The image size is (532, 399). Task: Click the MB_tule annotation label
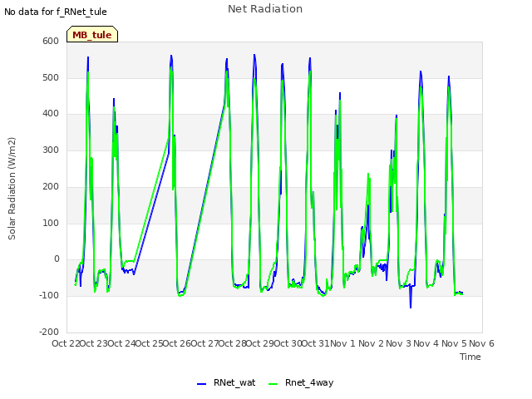[92, 35]
